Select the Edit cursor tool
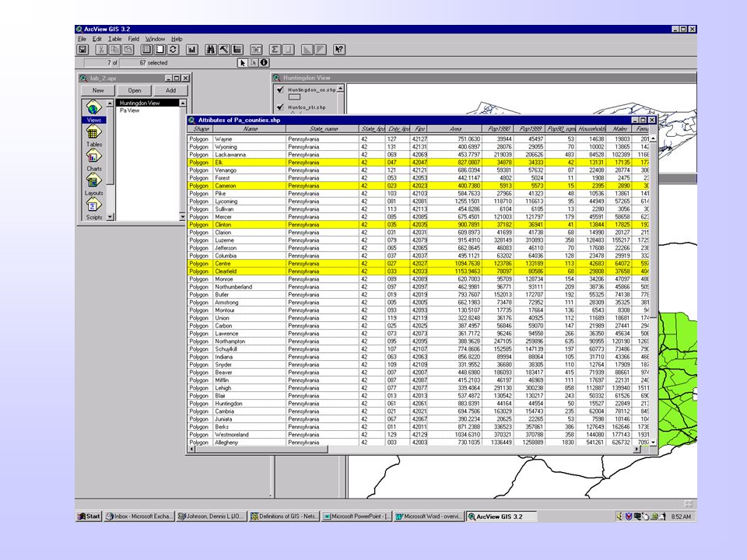Image resolution: width=747 pixels, height=560 pixels. 253,63
